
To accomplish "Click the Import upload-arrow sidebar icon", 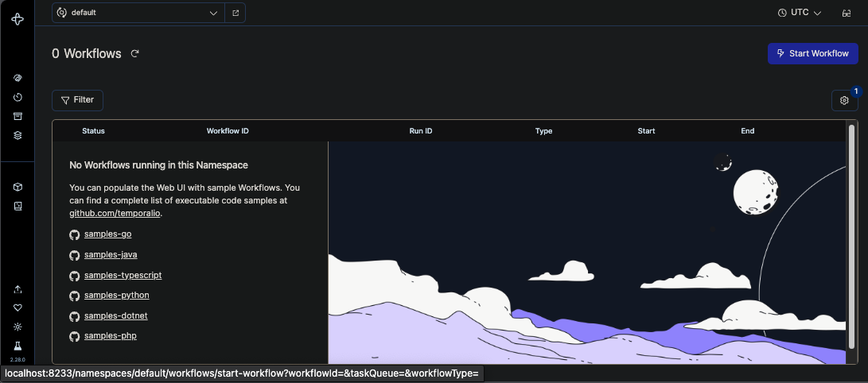I will pos(18,289).
